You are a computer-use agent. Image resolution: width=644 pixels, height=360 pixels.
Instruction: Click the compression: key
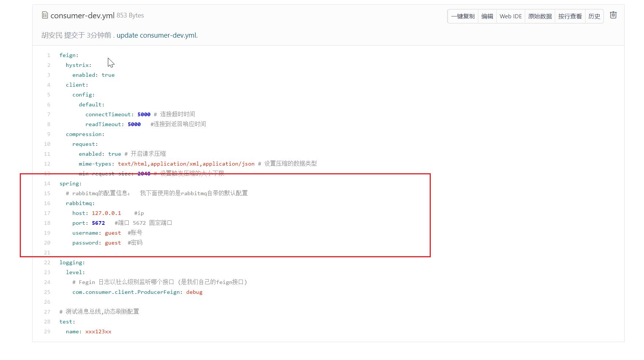85,134
